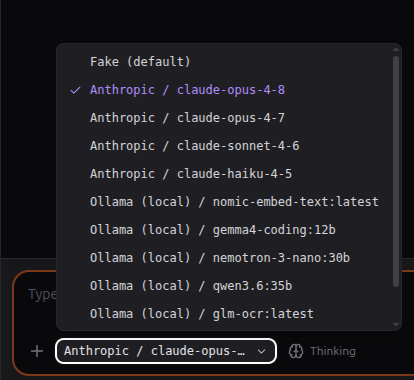Click the checkmark beside claude-opus-4-8

click(x=75, y=90)
